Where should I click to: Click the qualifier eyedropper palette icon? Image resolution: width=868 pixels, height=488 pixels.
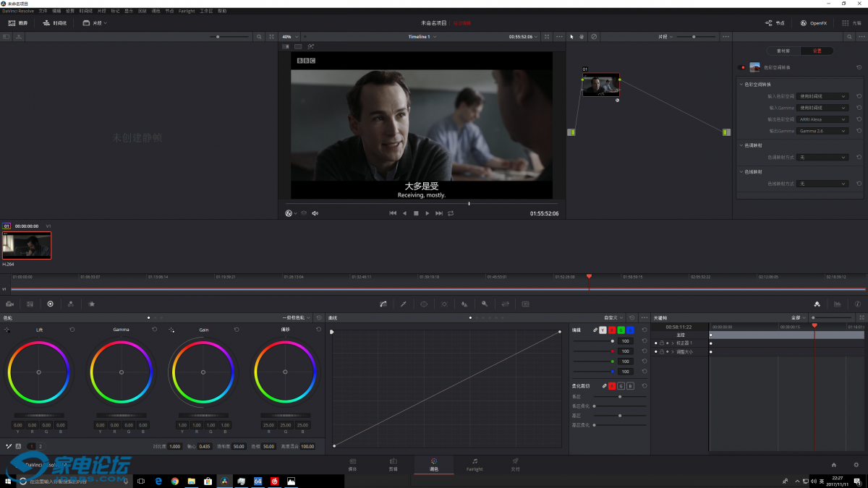[x=404, y=304]
